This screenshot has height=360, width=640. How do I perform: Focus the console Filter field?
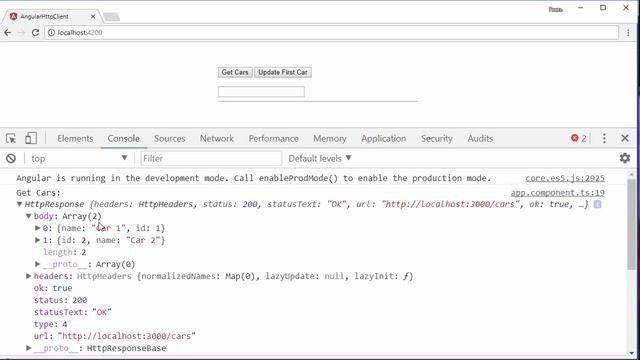click(x=211, y=158)
